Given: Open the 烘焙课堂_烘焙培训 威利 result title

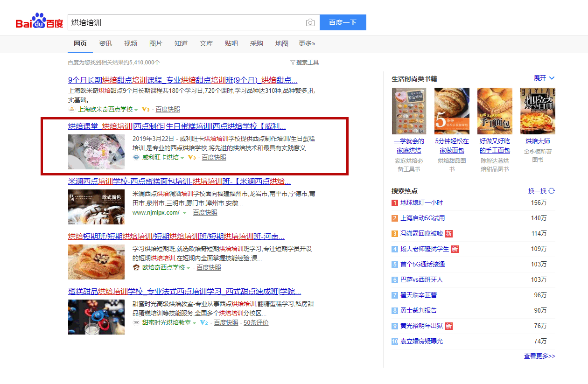Looking at the screenshot, I should 177,126.
